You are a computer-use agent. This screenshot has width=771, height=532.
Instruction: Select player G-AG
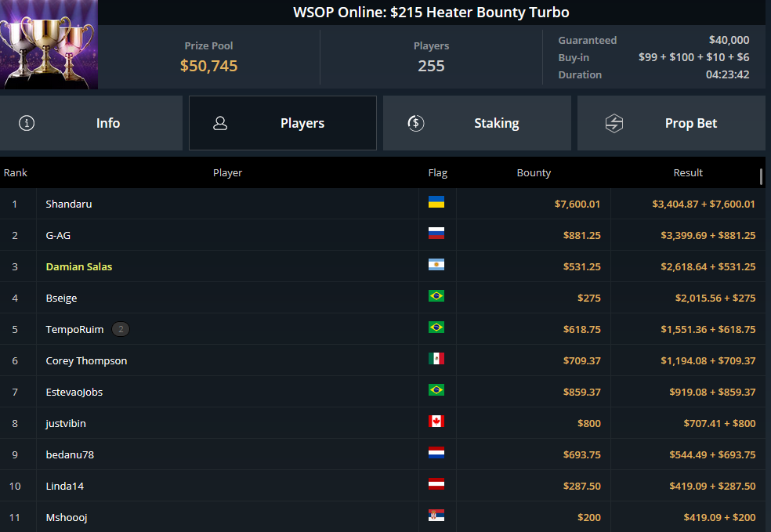(x=58, y=236)
